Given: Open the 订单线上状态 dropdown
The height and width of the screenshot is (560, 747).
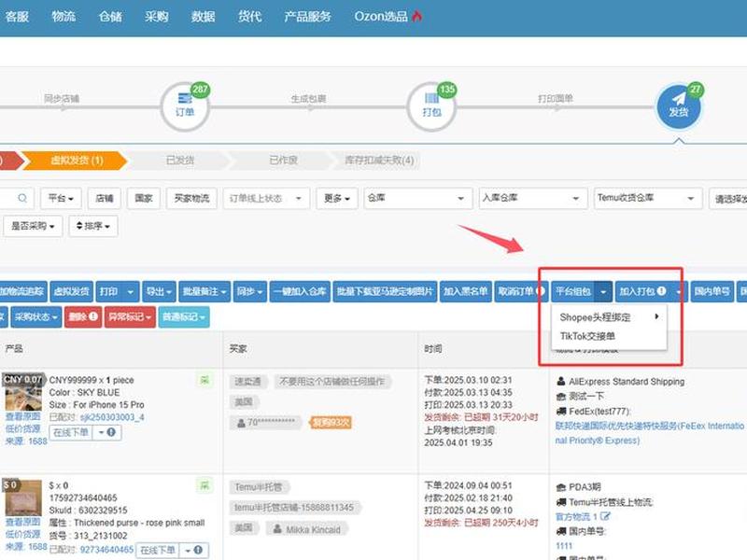Looking at the screenshot, I should pyautogui.click(x=266, y=198).
